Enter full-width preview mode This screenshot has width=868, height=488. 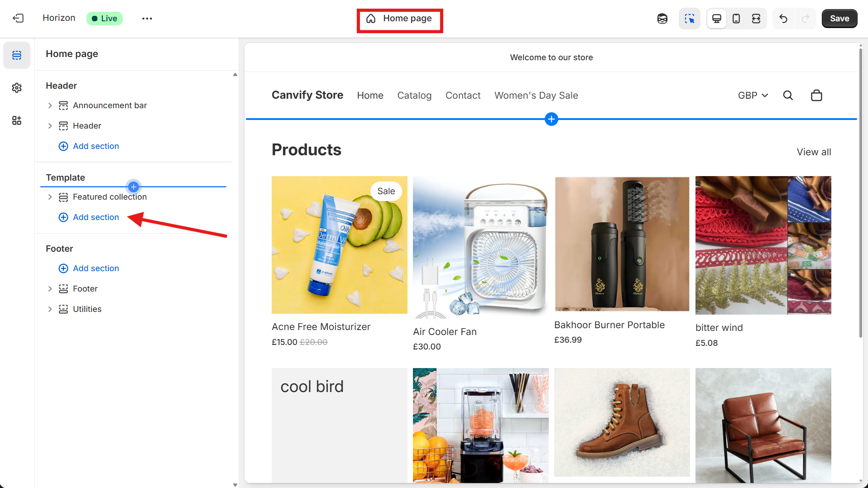[x=756, y=19]
